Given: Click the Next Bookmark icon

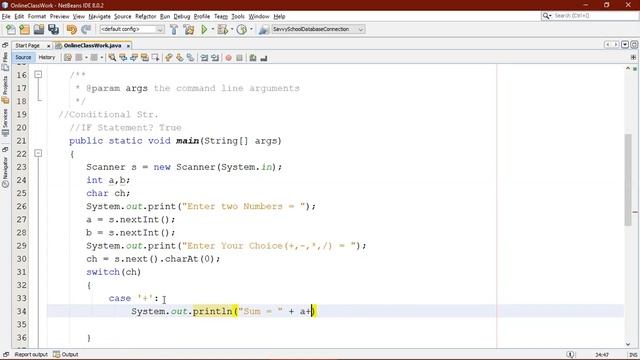Looking at the screenshot, I should (180, 58).
